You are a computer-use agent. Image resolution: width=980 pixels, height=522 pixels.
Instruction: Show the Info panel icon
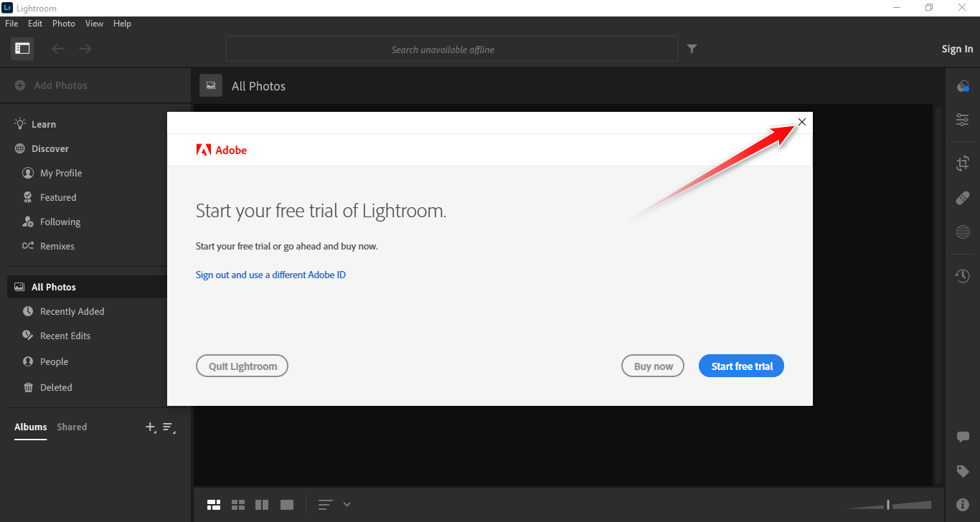click(x=963, y=505)
